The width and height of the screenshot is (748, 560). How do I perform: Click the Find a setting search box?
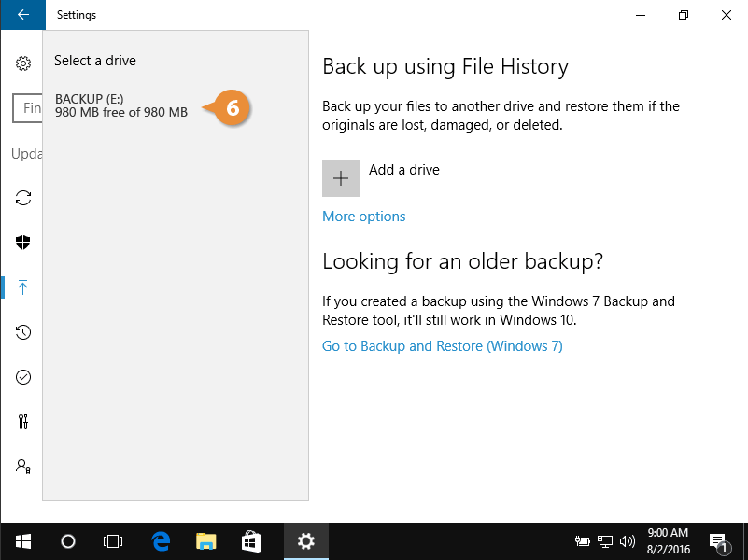[x=27, y=108]
